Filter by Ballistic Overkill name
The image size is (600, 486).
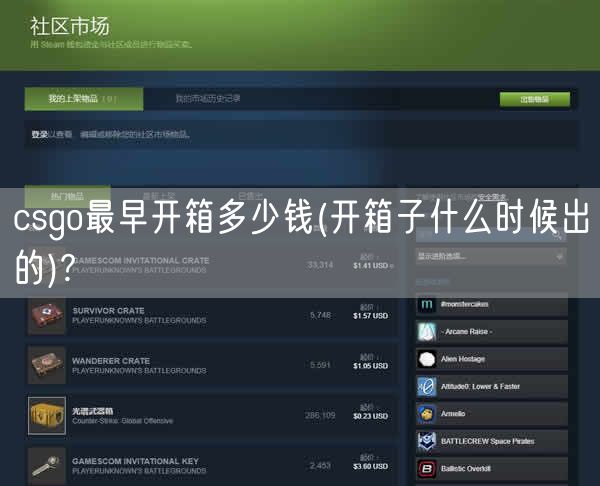point(466,469)
